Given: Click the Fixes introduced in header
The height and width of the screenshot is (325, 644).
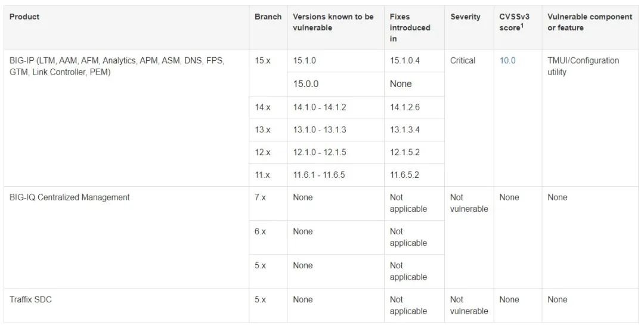Looking at the screenshot, I should (410, 27).
